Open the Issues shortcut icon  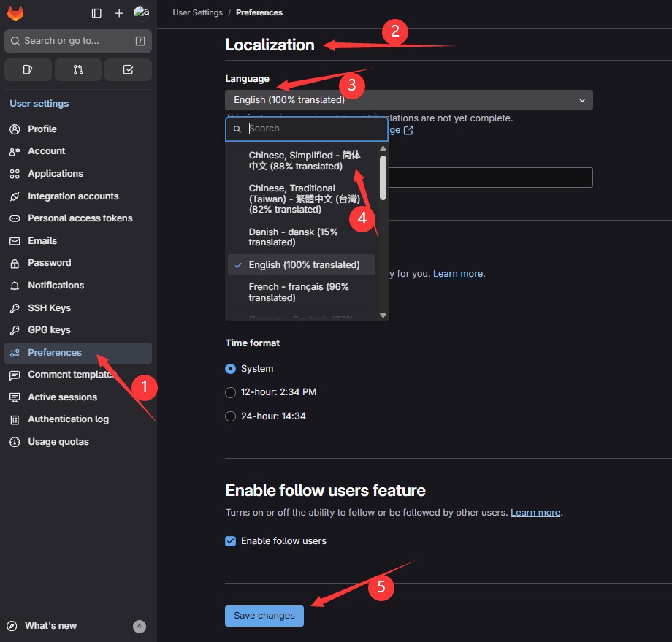[x=28, y=70]
